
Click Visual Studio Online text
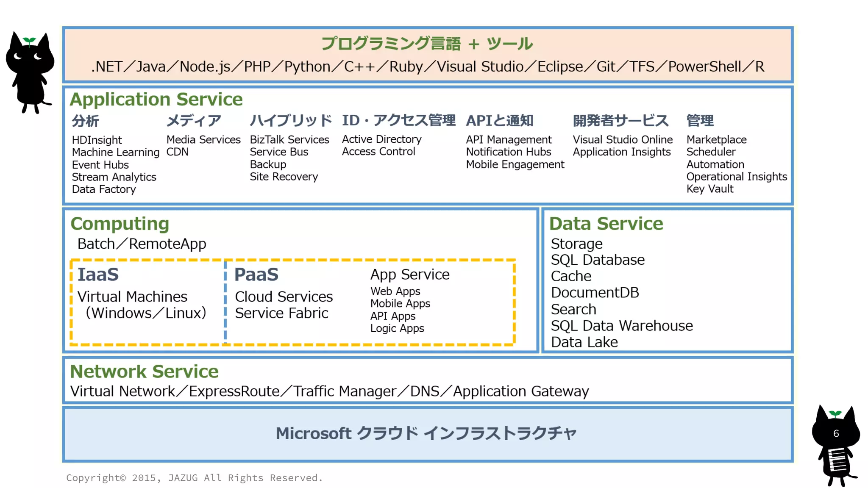622,139
